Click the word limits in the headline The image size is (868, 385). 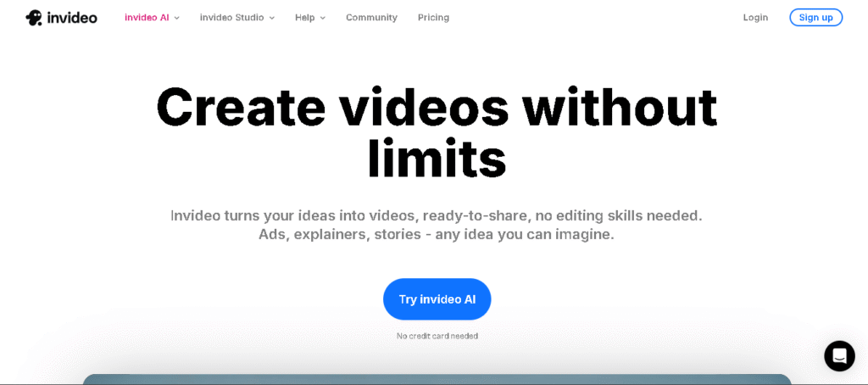point(437,159)
